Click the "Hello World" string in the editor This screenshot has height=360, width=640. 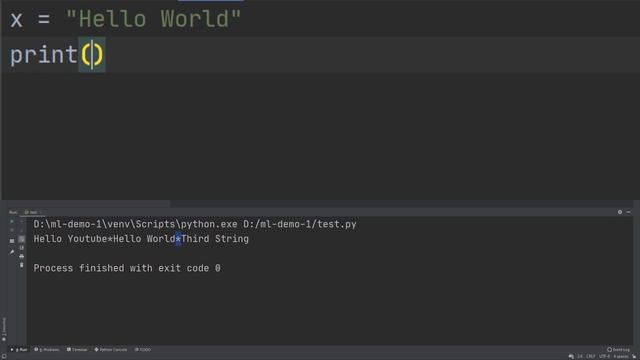(153, 19)
